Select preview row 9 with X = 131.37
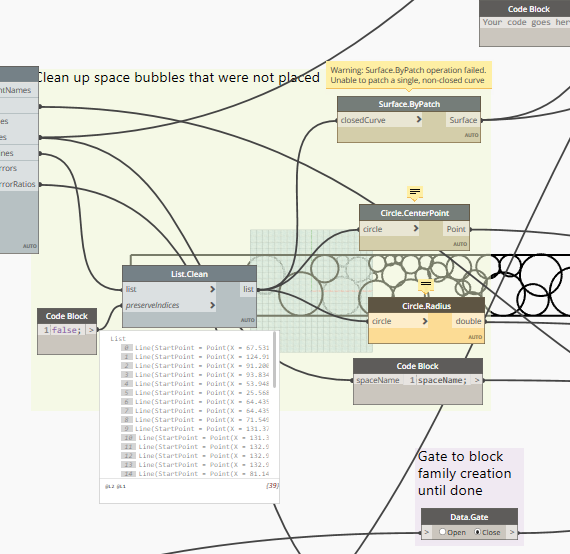Screen dimensions: 570x554 [195, 429]
